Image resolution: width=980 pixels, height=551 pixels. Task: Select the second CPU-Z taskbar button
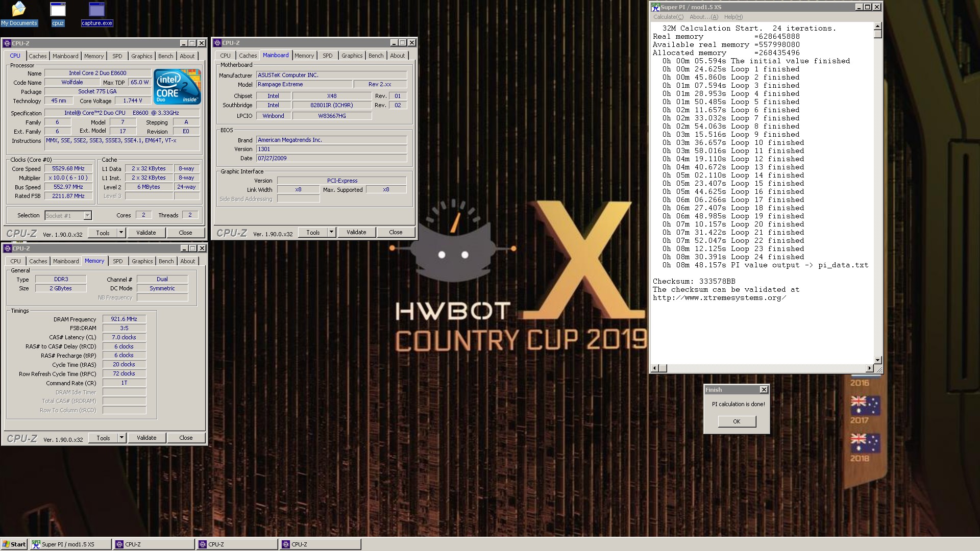click(237, 544)
